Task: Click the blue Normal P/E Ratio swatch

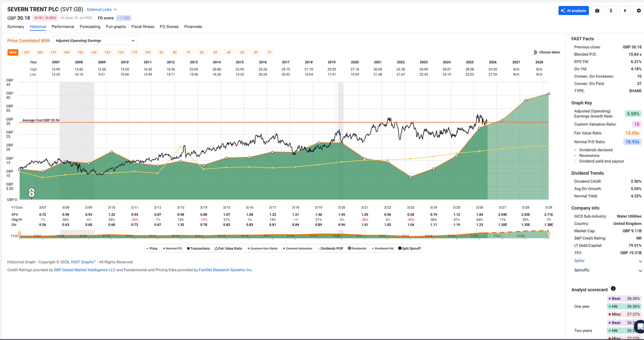Action: pos(632,142)
